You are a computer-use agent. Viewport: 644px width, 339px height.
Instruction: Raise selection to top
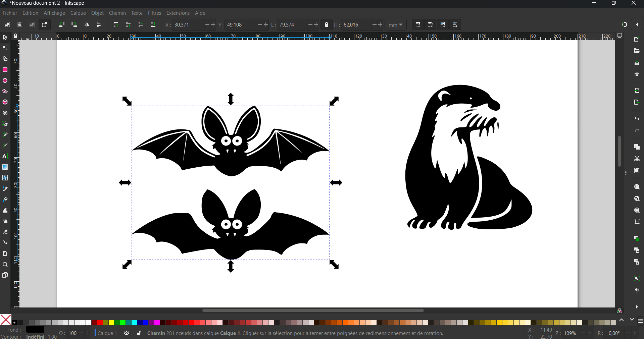116,25
